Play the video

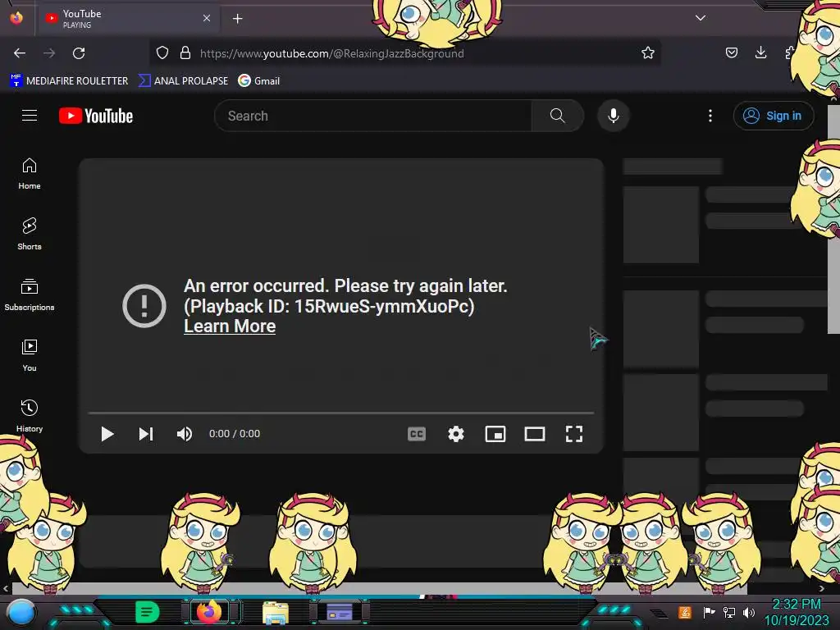(107, 434)
